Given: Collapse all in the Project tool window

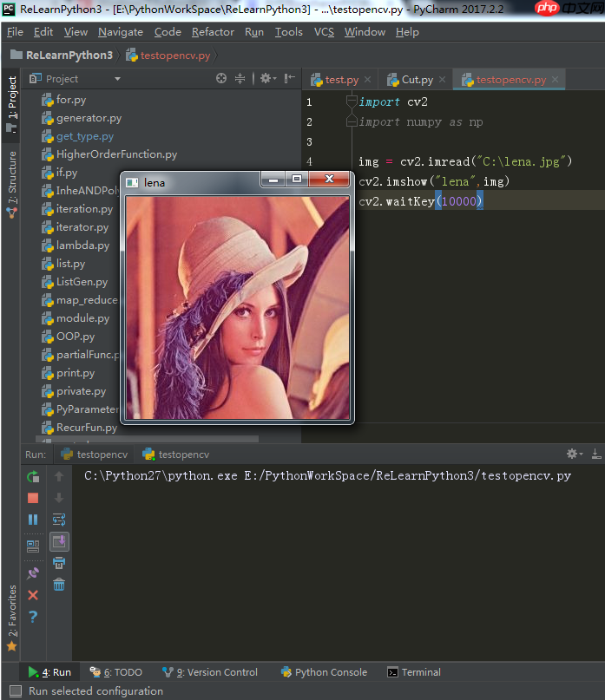Looking at the screenshot, I should [x=240, y=79].
